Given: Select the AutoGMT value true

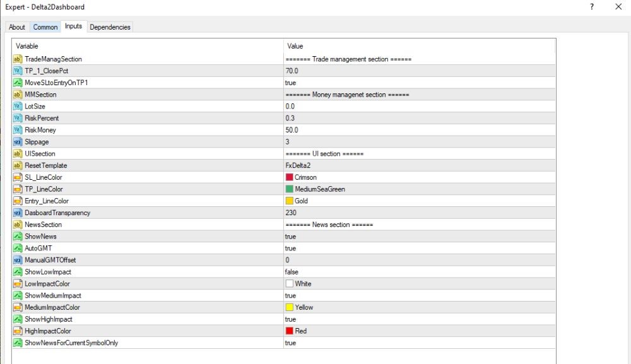Looking at the screenshot, I should (290, 248).
